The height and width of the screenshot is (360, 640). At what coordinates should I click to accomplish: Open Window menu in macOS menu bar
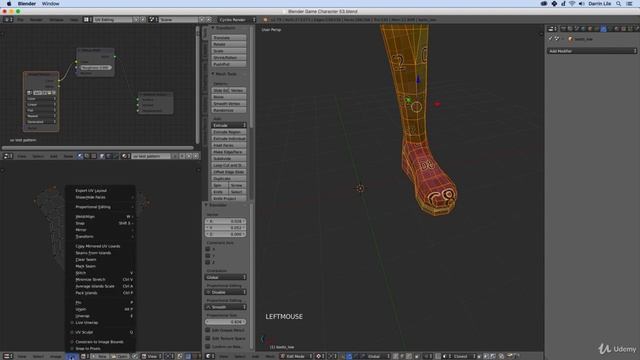(x=51, y=3)
